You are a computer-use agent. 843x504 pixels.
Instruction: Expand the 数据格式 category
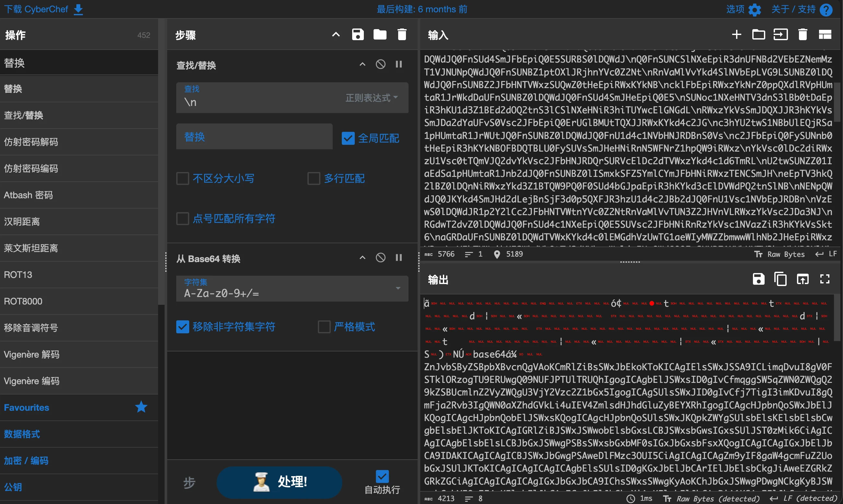click(22, 434)
